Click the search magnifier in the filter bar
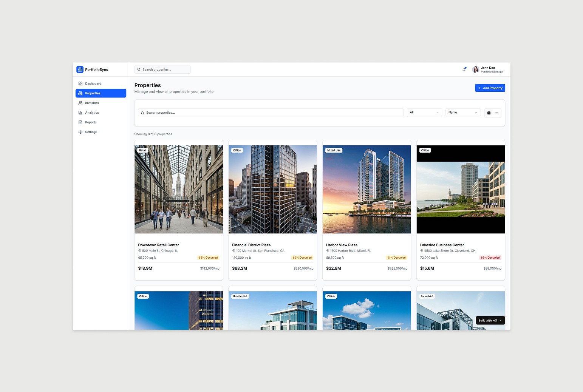 (x=142, y=113)
